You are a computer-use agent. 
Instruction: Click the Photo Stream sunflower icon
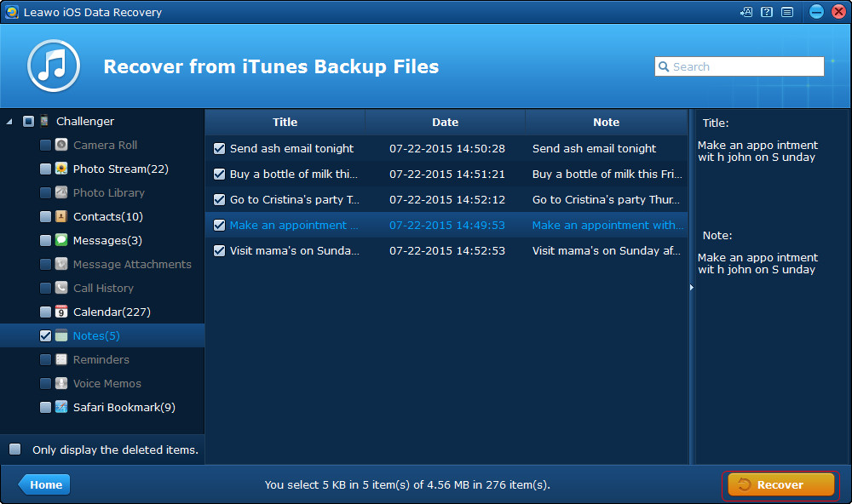pos(61,169)
